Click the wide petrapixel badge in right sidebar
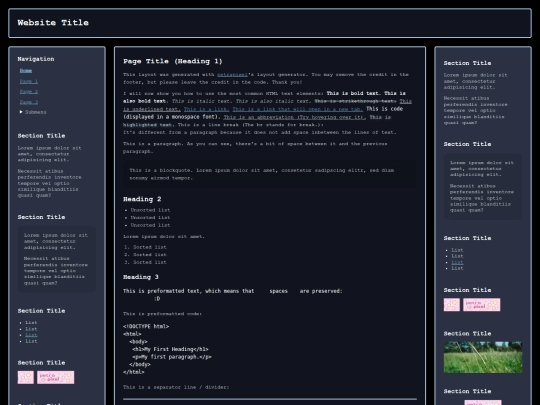The image size is (540, 405). (x=481, y=304)
